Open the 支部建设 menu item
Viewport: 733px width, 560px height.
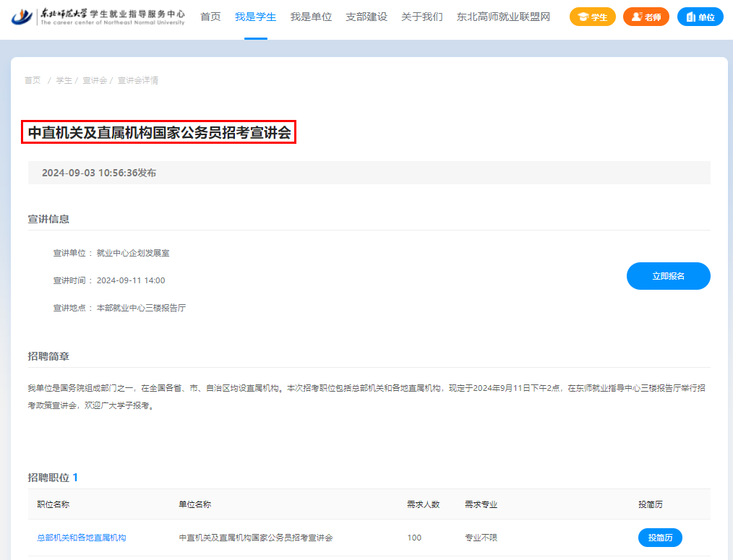[x=366, y=17]
